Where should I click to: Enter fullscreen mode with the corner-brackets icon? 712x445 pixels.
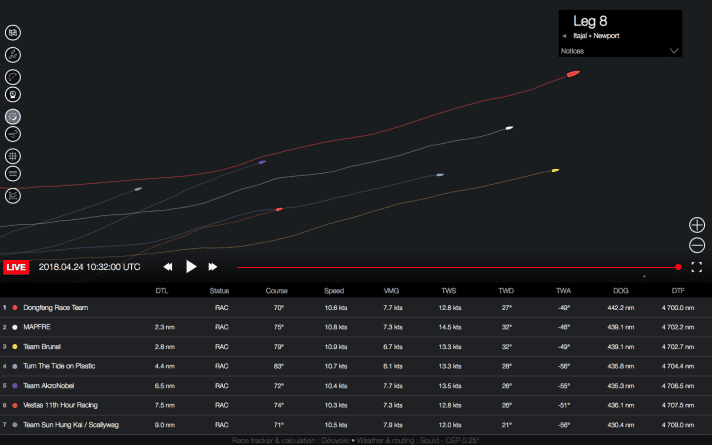[697, 267]
